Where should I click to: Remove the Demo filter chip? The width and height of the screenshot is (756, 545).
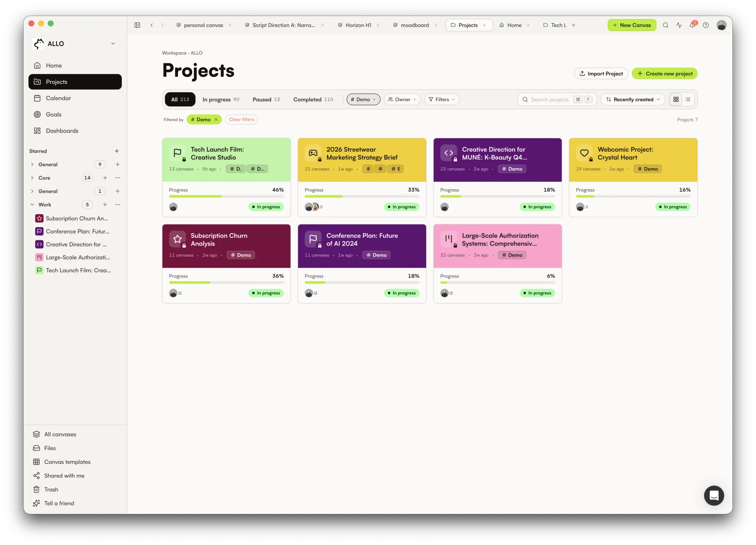point(216,120)
